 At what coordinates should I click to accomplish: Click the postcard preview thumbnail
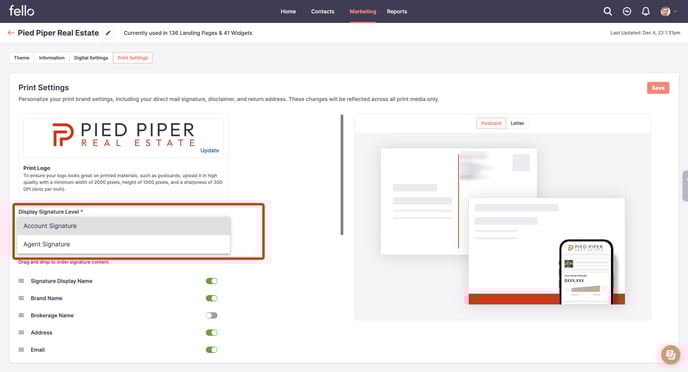[x=503, y=226]
